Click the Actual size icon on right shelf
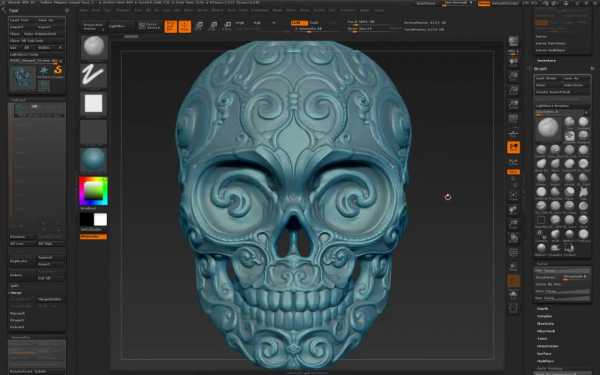The width and height of the screenshot is (600, 375). point(513,90)
